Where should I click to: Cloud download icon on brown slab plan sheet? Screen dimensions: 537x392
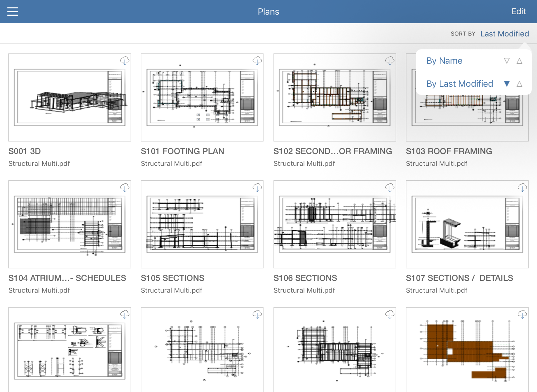522,314
